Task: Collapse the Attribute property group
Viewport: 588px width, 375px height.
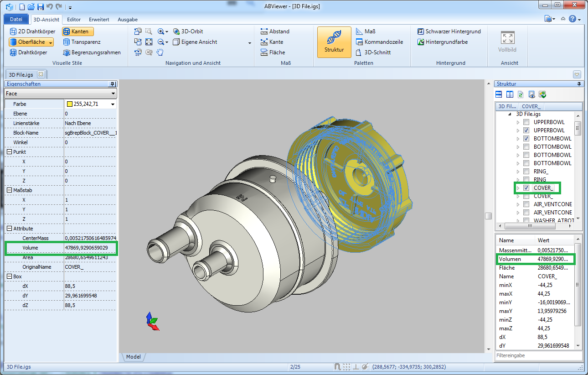Action: pyautogui.click(x=9, y=229)
